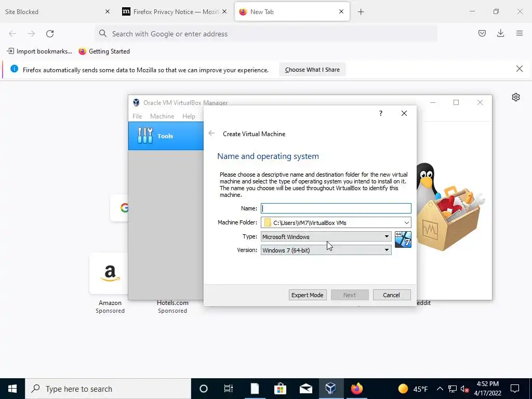The width and height of the screenshot is (532, 399).
Task: Close the Site Blocked tab
Action: (108, 11)
